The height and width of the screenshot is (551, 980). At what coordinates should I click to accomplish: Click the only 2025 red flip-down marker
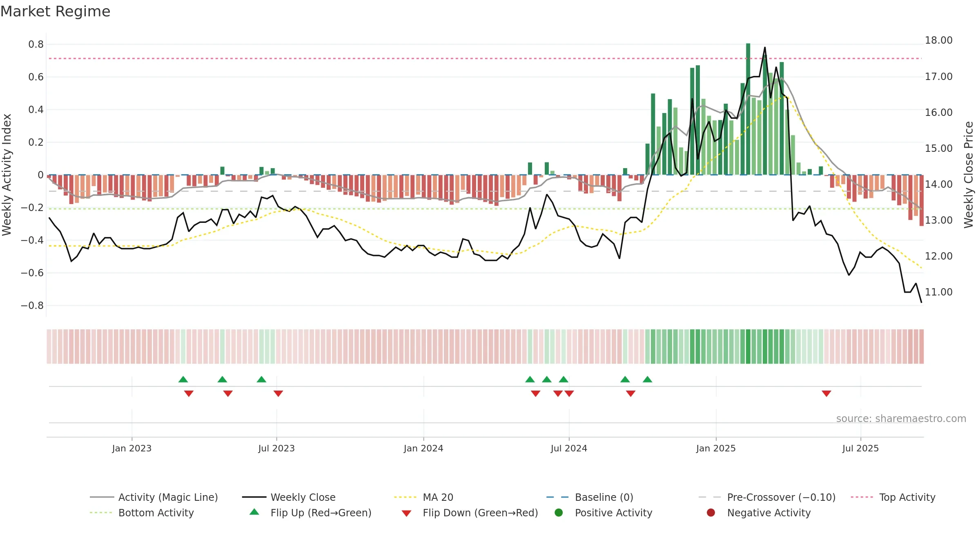tap(826, 393)
